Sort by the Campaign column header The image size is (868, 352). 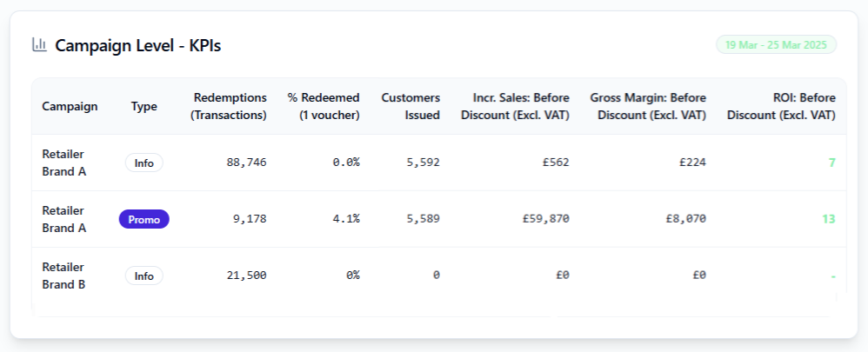[x=70, y=106]
